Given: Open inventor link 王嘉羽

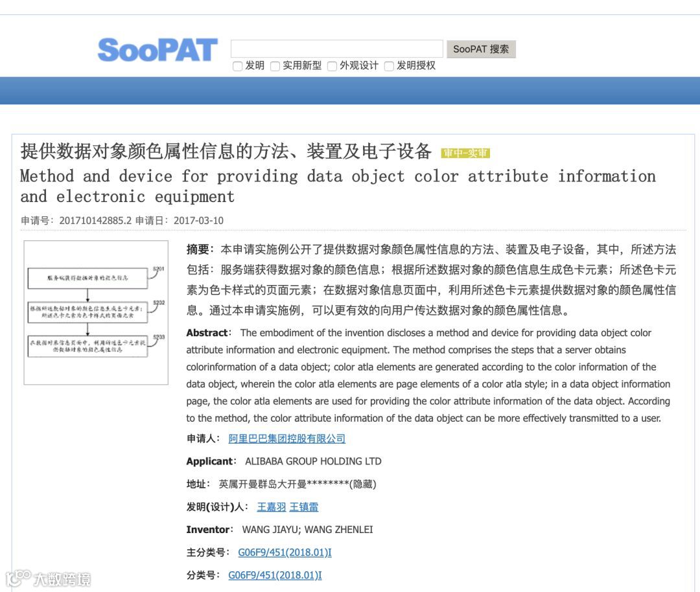Looking at the screenshot, I should 272,507.
